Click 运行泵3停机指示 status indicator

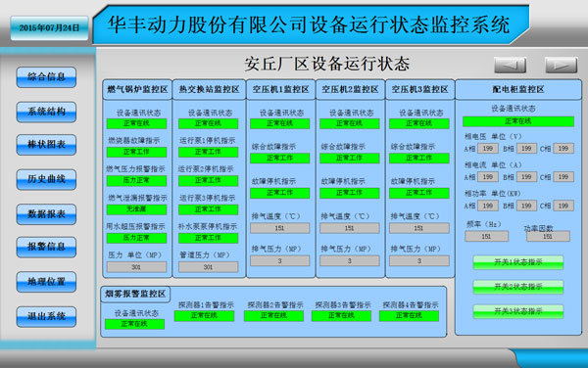click(x=208, y=209)
